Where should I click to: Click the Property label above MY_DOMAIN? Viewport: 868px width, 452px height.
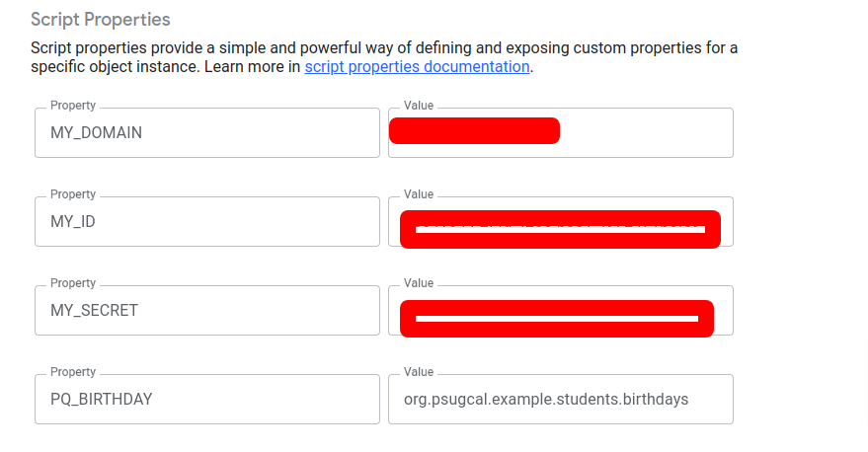pyautogui.click(x=73, y=106)
